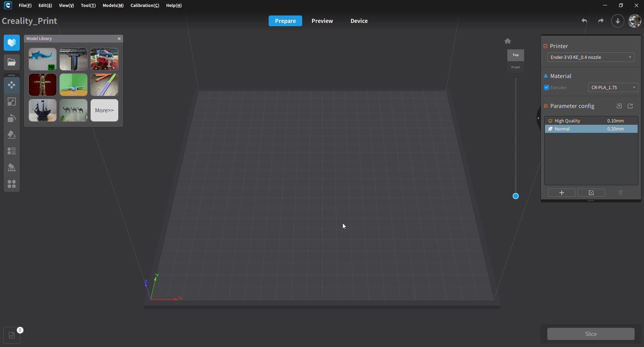Select the Support tool icon
The height and width of the screenshot is (347, 644).
pos(12,167)
